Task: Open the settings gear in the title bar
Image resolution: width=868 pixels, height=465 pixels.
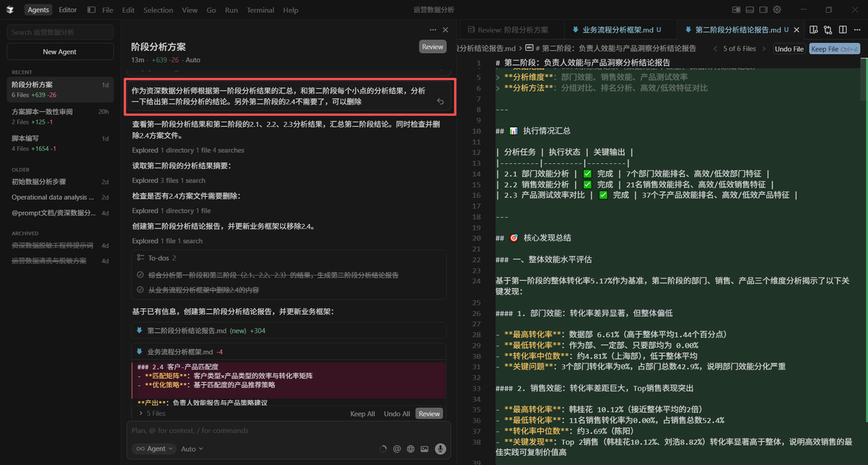Action: click(776, 10)
